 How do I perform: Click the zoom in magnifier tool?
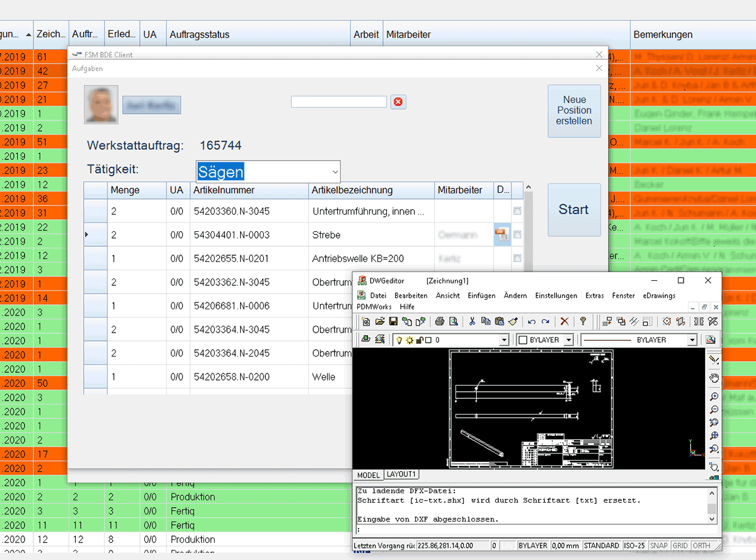click(714, 397)
